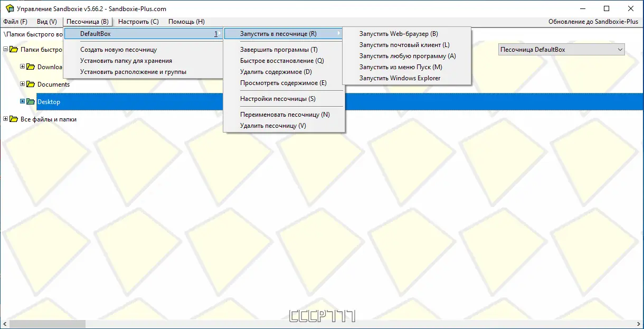Select Все файлы и папки row
Screen dimensions: 644x329
pos(48,119)
